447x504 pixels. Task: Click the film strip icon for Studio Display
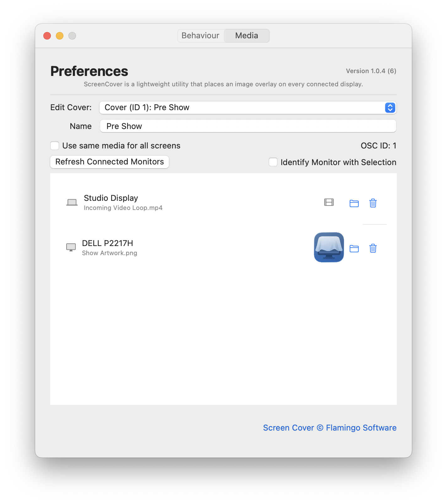point(329,202)
